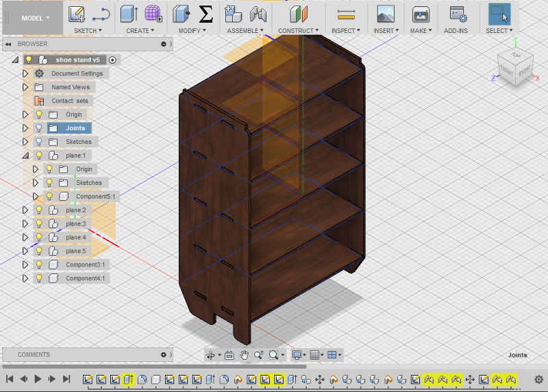Select the Pan hand tool

[244, 355]
